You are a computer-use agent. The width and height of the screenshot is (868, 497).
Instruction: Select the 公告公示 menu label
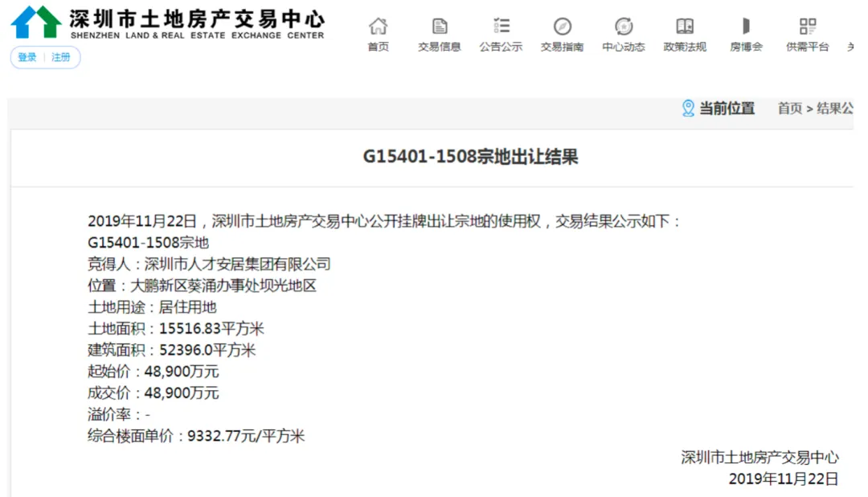pos(501,47)
